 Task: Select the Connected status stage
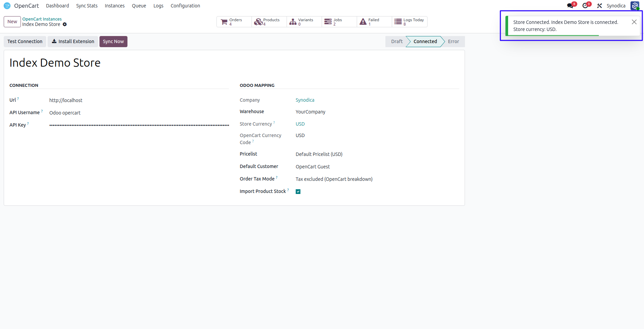pyautogui.click(x=425, y=41)
